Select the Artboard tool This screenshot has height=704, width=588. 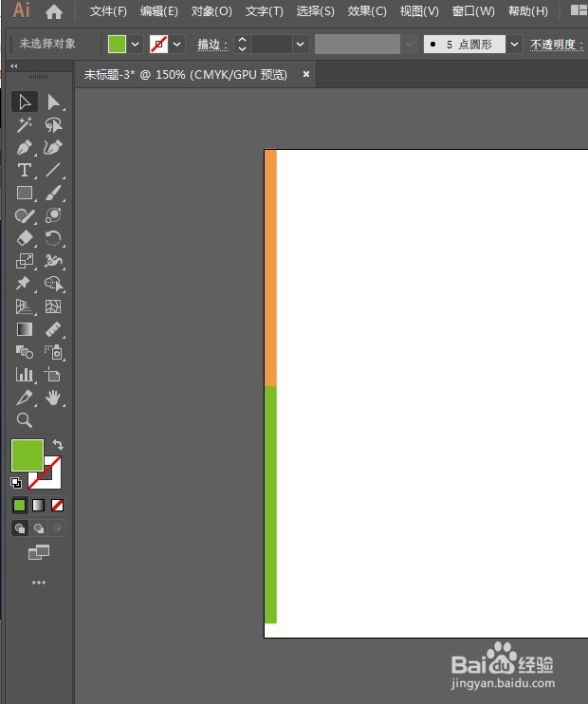53,375
